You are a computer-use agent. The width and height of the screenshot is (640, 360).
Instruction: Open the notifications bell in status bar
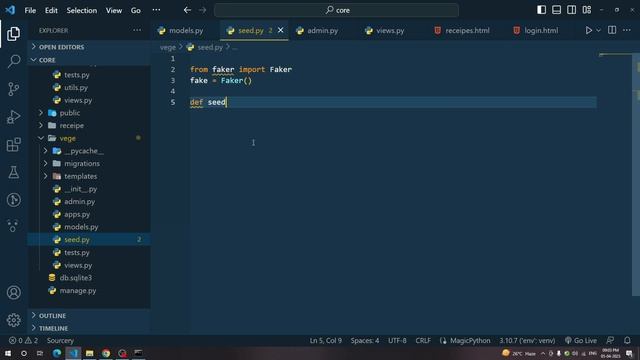coord(627,340)
